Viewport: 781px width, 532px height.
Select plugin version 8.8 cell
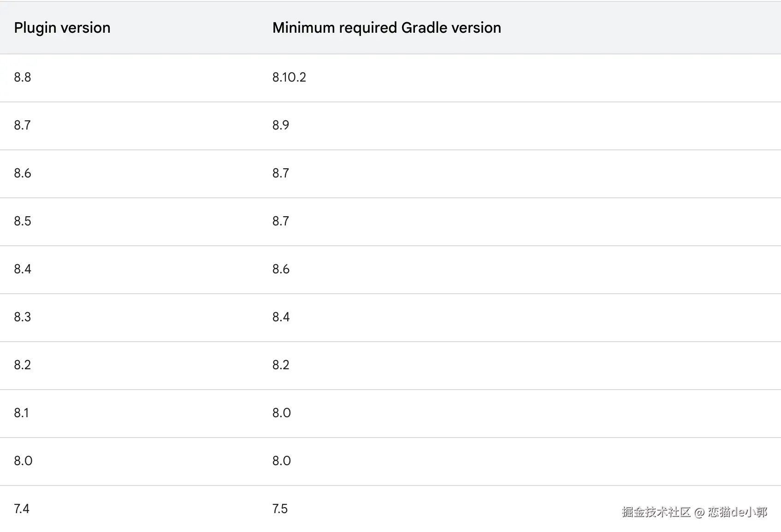23,77
